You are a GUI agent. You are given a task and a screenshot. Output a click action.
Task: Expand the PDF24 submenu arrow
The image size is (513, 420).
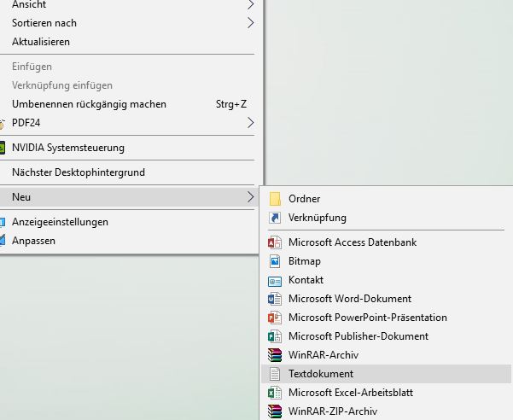tap(250, 123)
